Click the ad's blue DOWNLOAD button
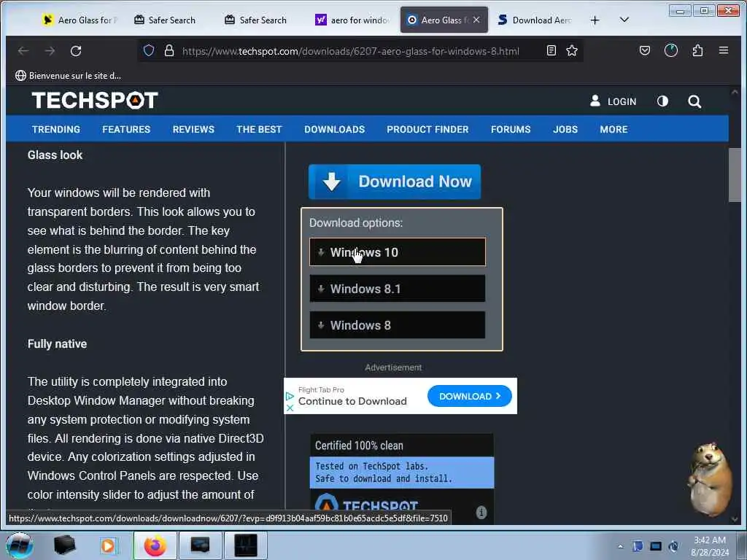 [x=469, y=396]
